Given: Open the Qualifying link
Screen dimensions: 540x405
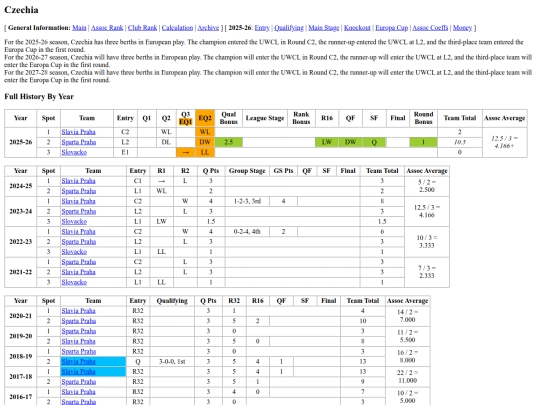Looking at the screenshot, I should (x=289, y=28).
